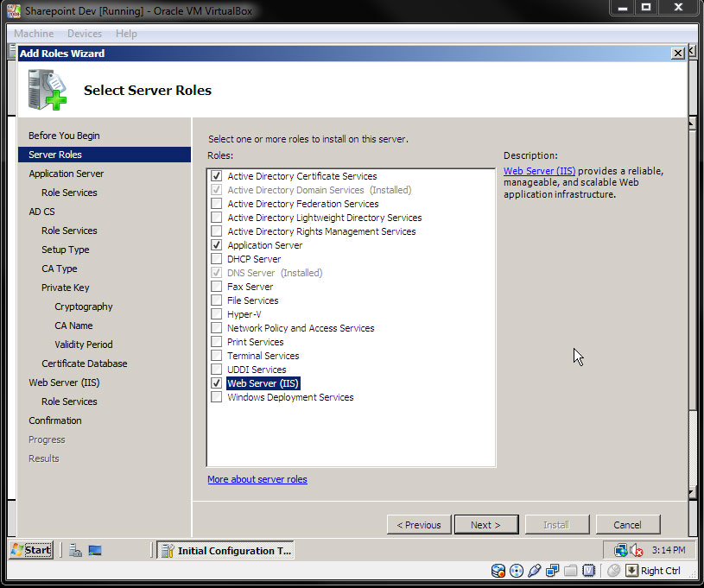Click the Show Desktop quick launch icon
This screenshot has height=588, width=704.
click(95, 550)
